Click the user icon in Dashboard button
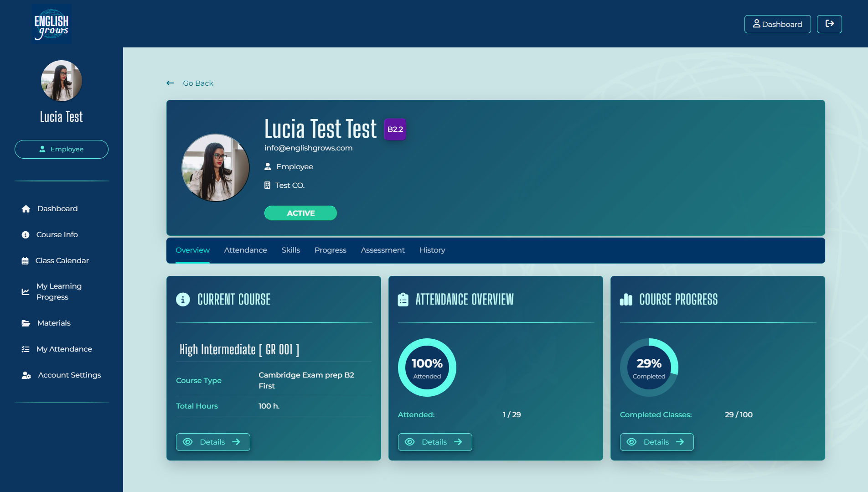 (x=756, y=24)
